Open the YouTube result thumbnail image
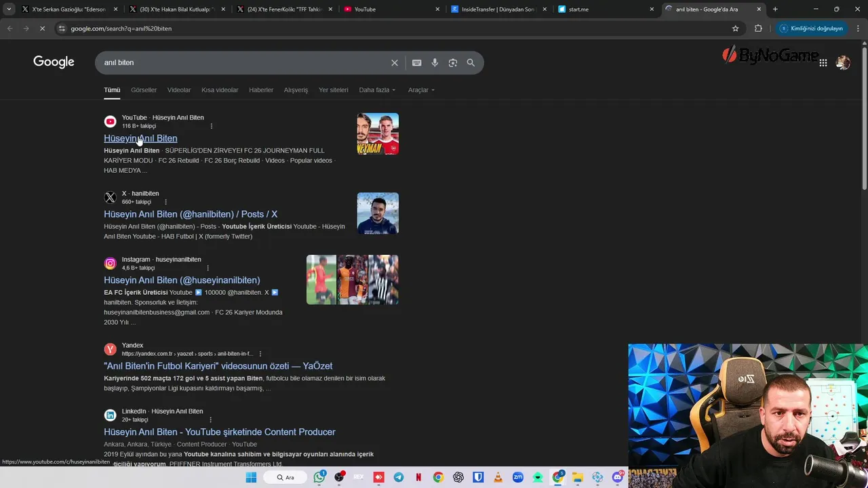868x488 pixels. click(378, 134)
